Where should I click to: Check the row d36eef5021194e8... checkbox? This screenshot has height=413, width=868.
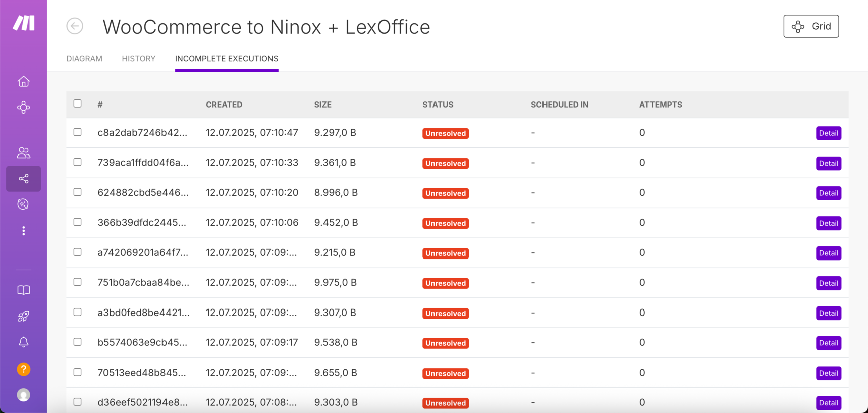(77, 402)
